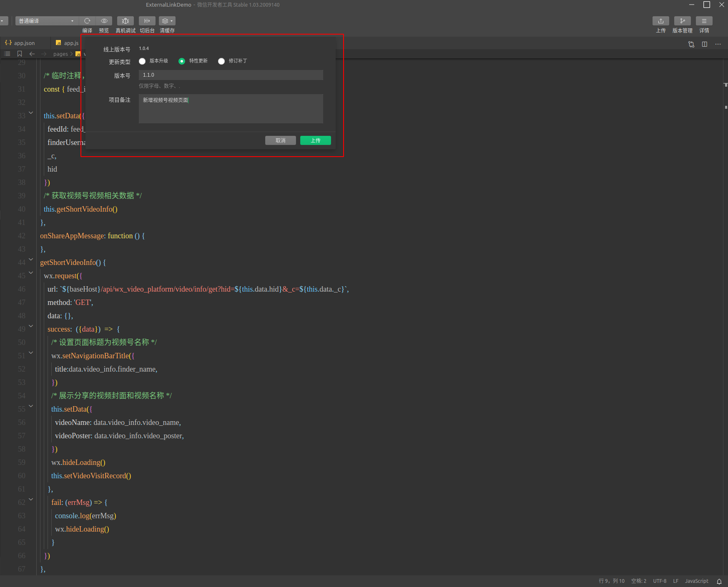The image size is (728, 587).
Task: Click the compile refresh icon
Action: point(87,21)
